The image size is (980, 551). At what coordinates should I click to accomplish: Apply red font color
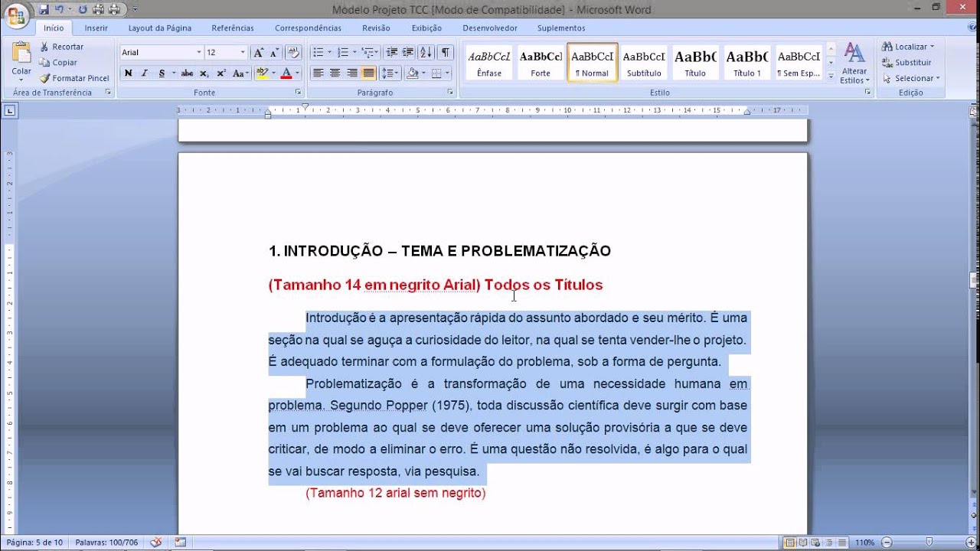point(286,73)
